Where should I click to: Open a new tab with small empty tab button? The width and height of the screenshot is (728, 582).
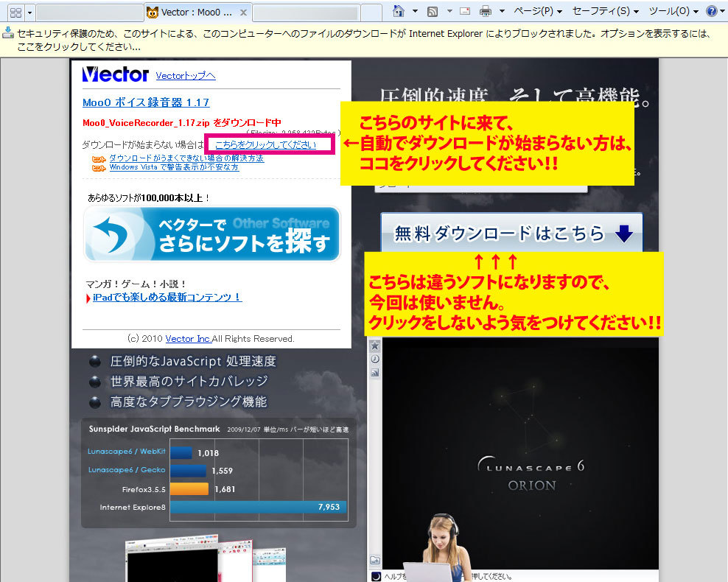[x=371, y=13]
